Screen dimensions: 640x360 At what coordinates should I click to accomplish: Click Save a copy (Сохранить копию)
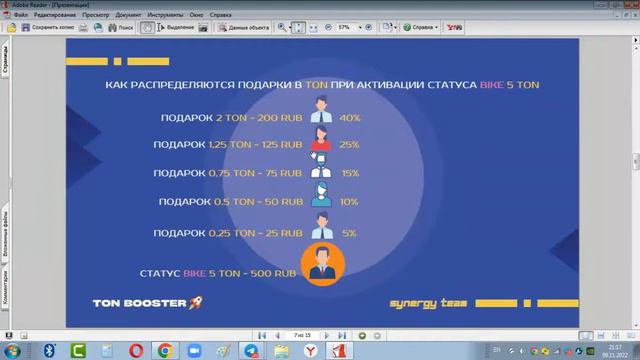(x=48, y=27)
